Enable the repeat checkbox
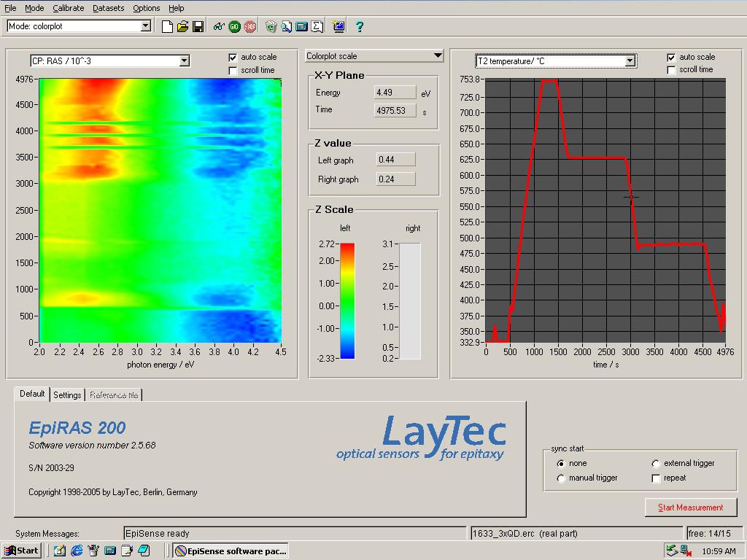The width and height of the screenshot is (747, 560). pos(656,478)
